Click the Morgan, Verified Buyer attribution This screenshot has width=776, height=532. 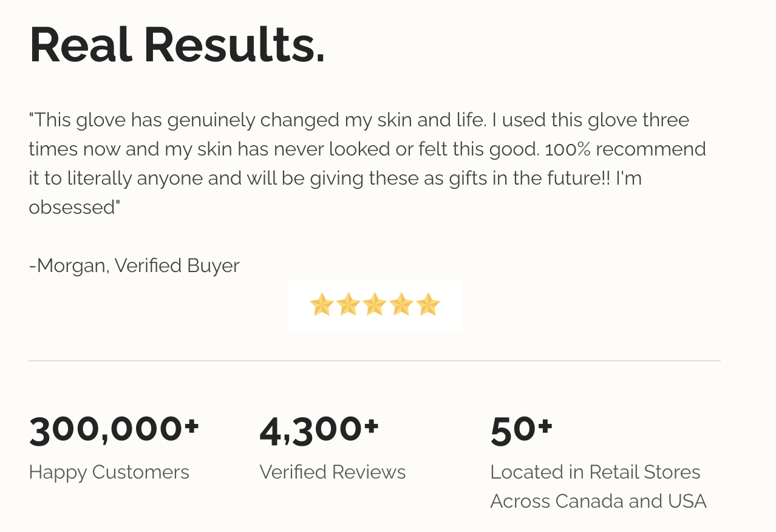134,265
